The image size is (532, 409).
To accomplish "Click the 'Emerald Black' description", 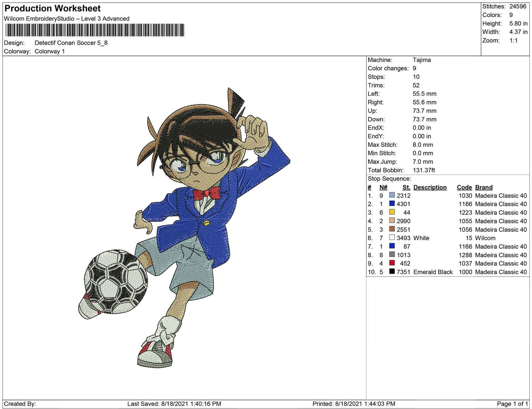I will [x=433, y=272].
